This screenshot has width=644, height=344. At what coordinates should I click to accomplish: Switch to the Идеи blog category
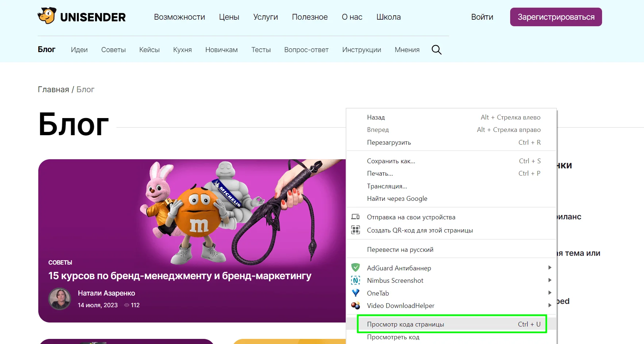coord(79,50)
